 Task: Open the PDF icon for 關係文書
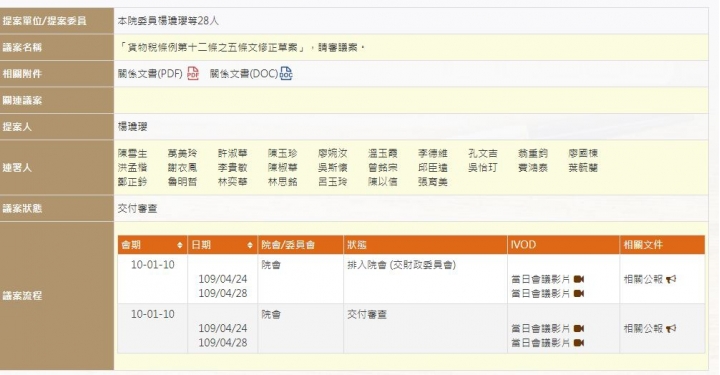(193, 73)
